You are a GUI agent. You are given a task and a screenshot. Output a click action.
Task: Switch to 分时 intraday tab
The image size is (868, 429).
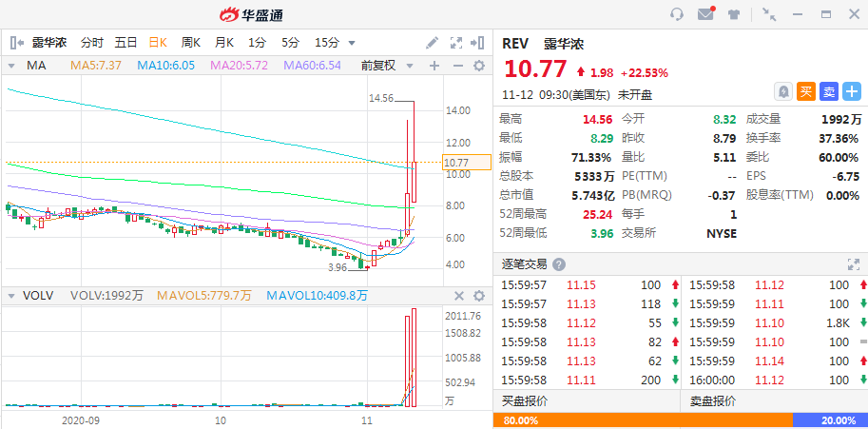92,43
